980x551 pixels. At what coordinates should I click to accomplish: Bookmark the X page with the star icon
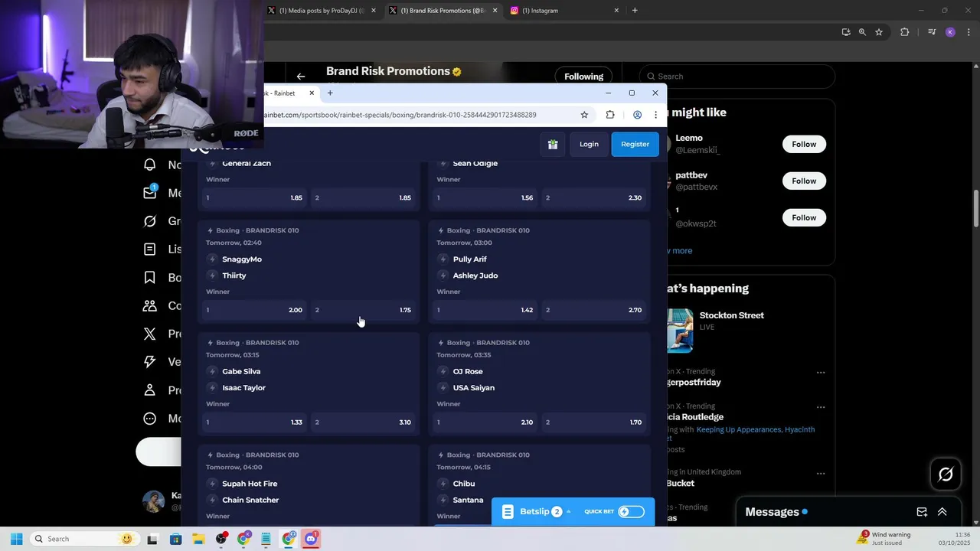(x=879, y=32)
